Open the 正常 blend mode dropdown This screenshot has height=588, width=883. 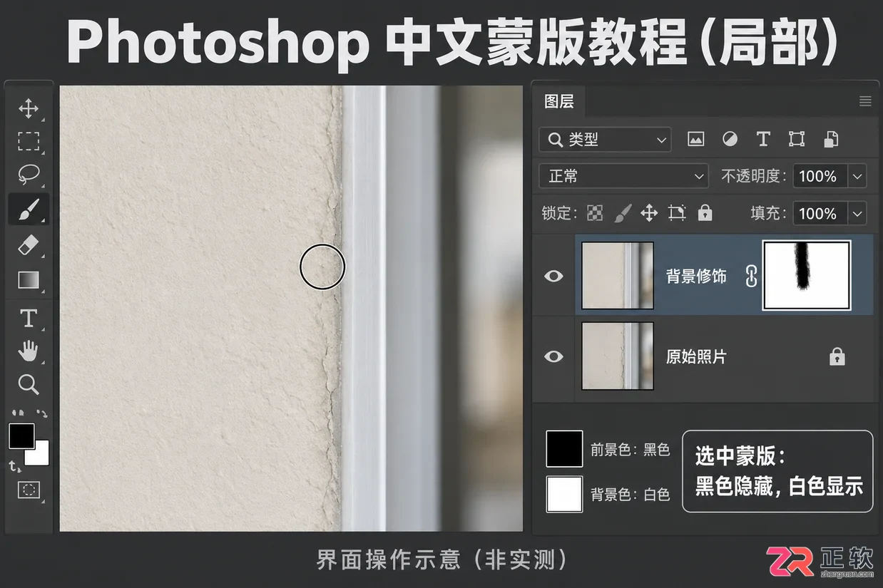[x=623, y=176]
